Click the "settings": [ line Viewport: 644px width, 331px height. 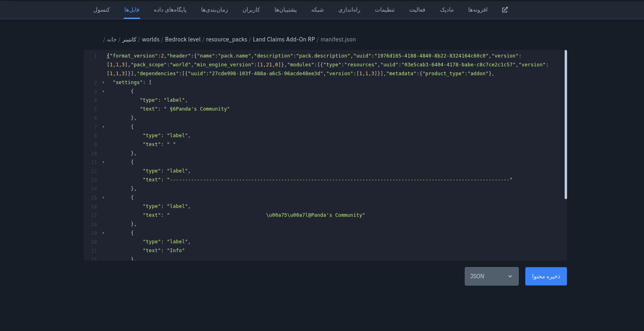tap(132, 82)
